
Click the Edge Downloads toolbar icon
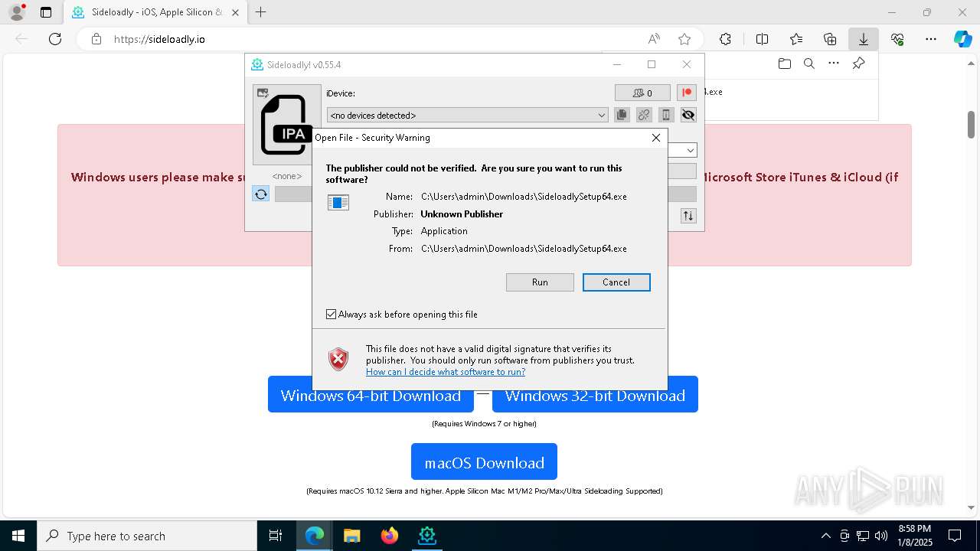864,39
